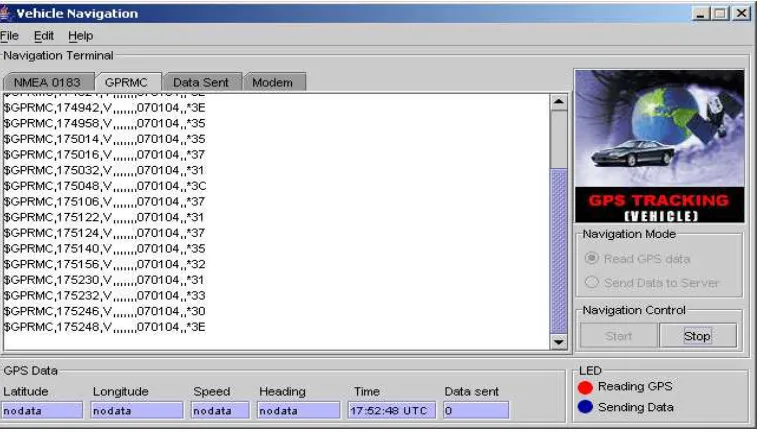Select the log line $GPRMC,175016
760x432 pixels.
pyautogui.click(x=104, y=155)
